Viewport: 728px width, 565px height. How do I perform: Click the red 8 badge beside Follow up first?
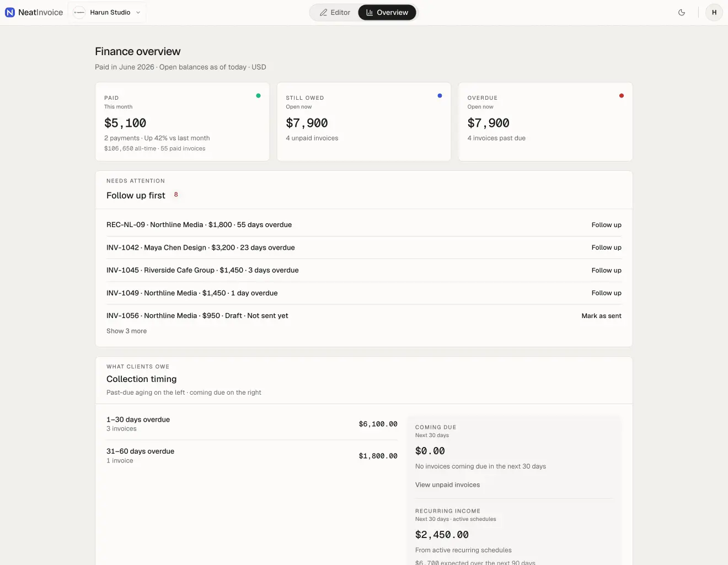click(176, 195)
